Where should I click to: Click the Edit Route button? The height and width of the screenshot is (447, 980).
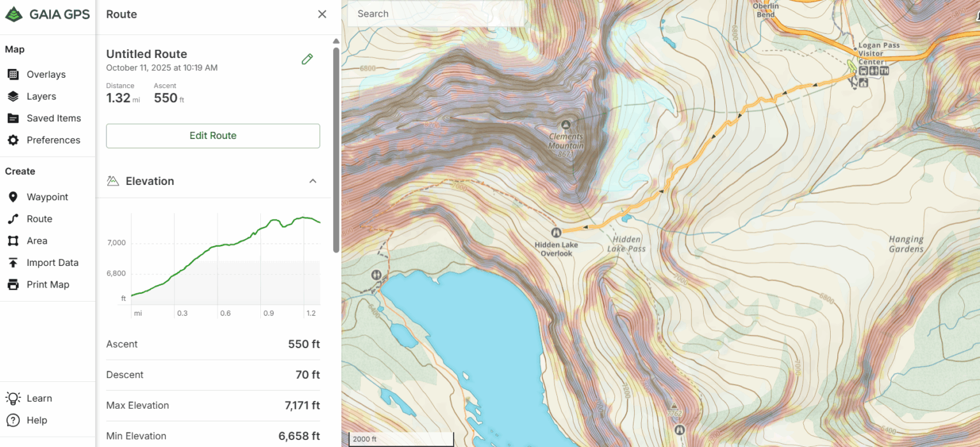212,136
